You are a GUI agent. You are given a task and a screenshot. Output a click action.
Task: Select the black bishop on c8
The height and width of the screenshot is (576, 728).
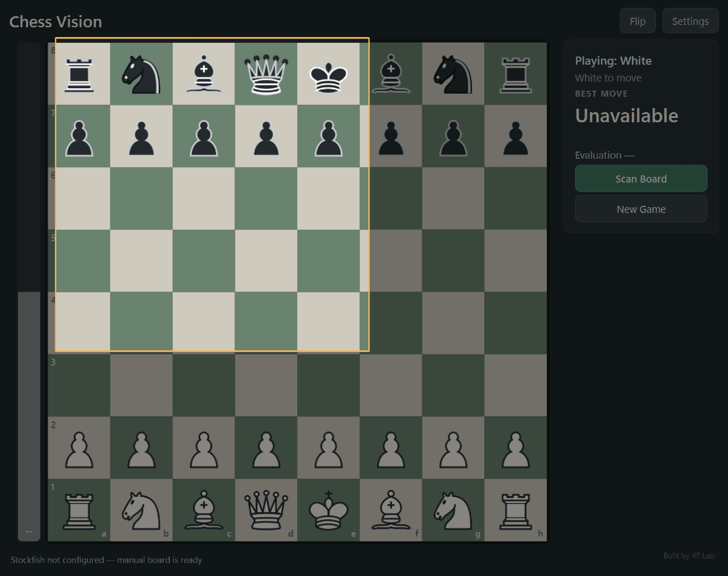[x=204, y=74]
